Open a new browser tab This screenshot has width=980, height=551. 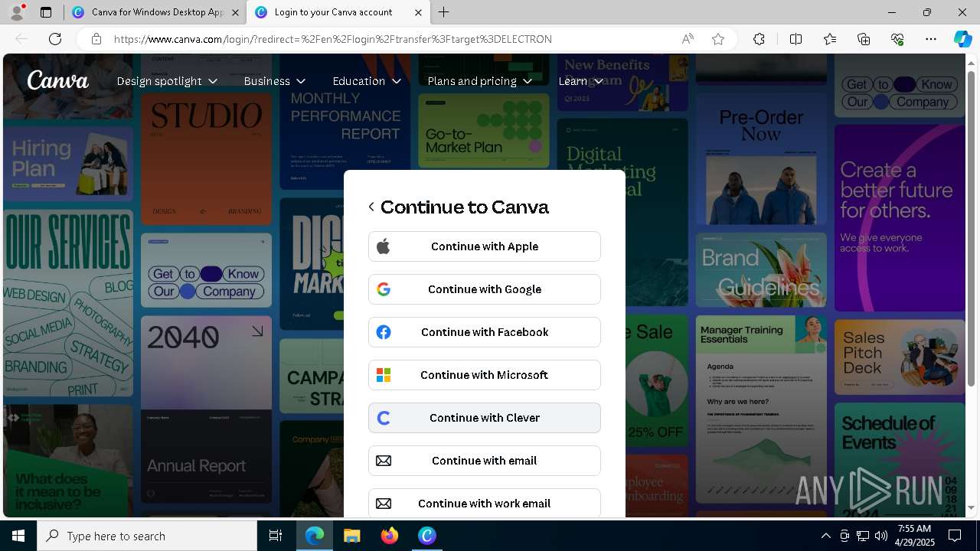[x=444, y=12]
